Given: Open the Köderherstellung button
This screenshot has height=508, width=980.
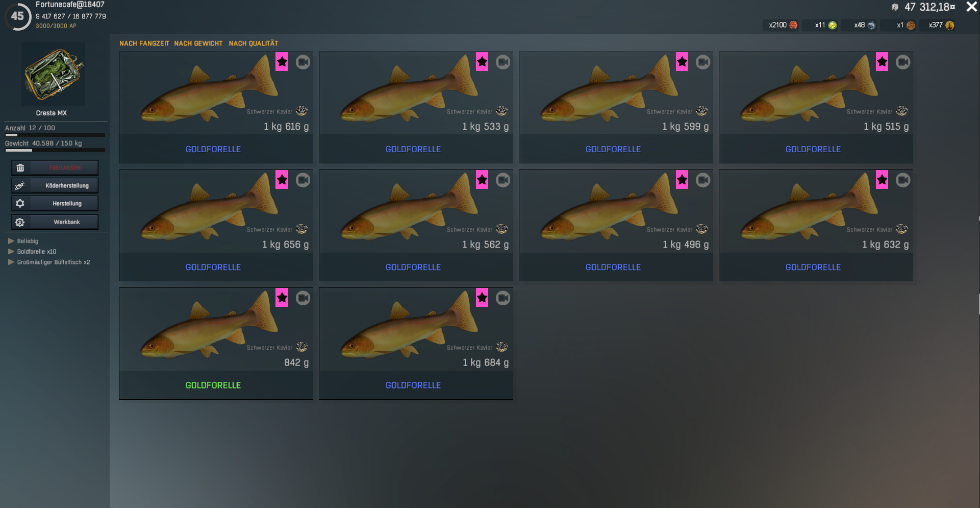Looking at the screenshot, I should (55, 186).
